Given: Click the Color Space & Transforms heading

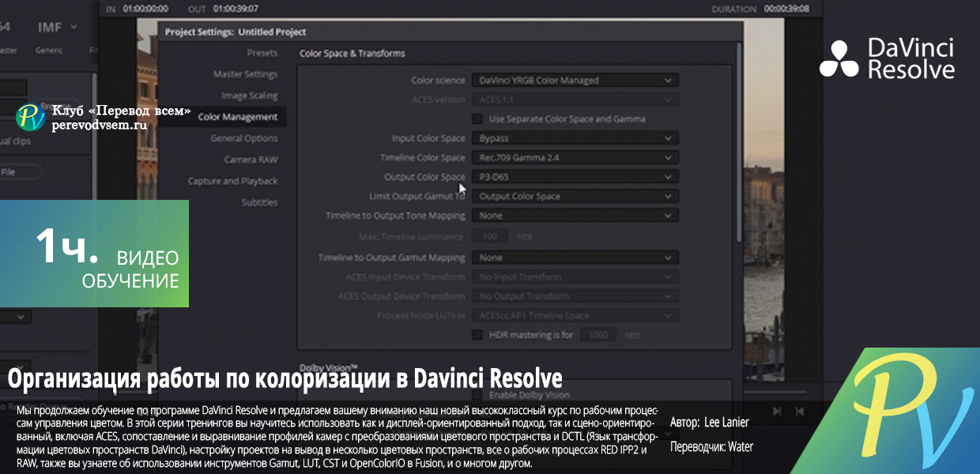Looking at the screenshot, I should [x=352, y=54].
